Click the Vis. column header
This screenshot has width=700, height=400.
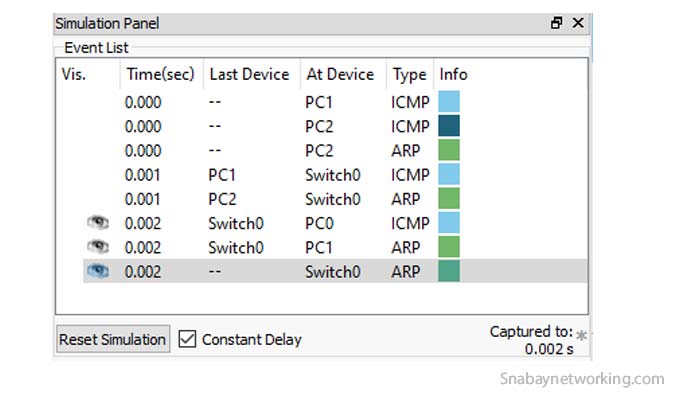(74, 74)
